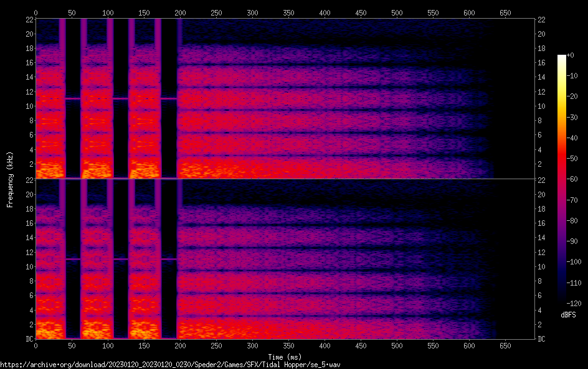Viewport: 588px width, 369px height.
Task: Click the 500 tick on top time axis
Action: (397, 13)
